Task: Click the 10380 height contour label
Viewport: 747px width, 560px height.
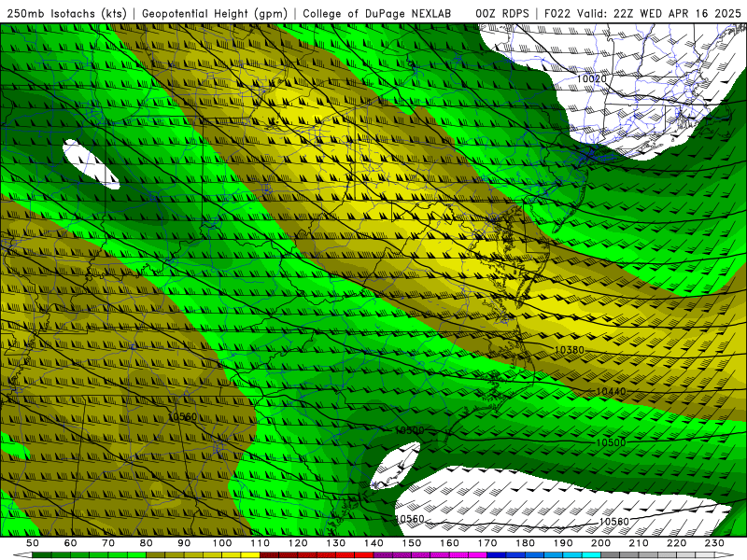Action: [x=570, y=350]
